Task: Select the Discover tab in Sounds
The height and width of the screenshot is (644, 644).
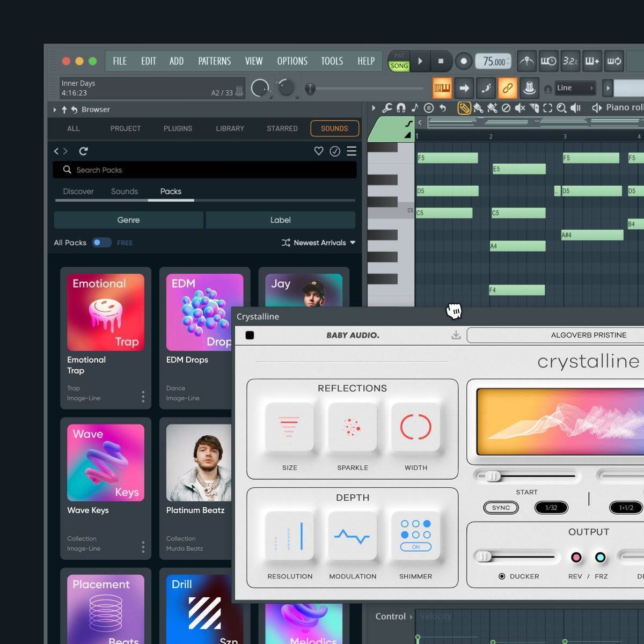Action: click(78, 192)
